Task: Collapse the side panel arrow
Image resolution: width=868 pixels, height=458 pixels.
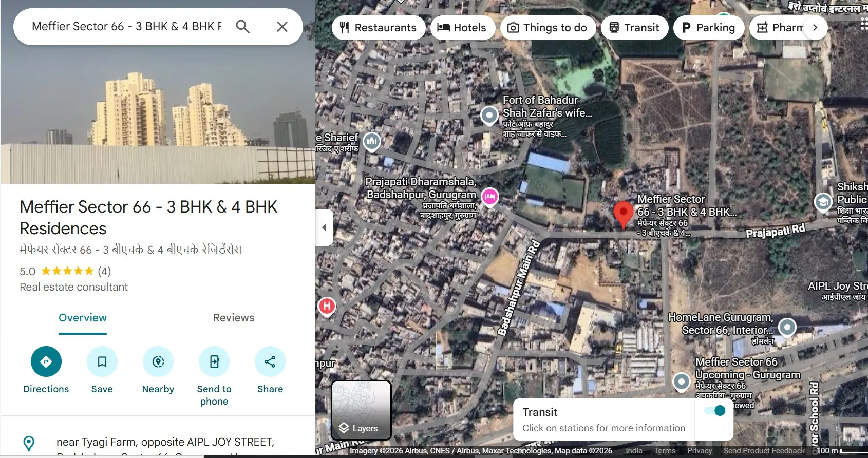Action: pyautogui.click(x=324, y=227)
